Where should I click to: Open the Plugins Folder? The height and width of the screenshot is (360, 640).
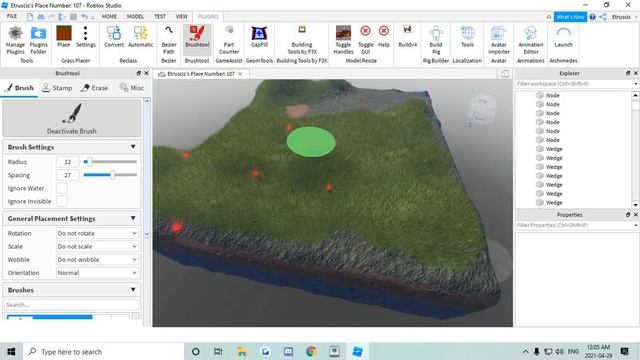tap(38, 40)
